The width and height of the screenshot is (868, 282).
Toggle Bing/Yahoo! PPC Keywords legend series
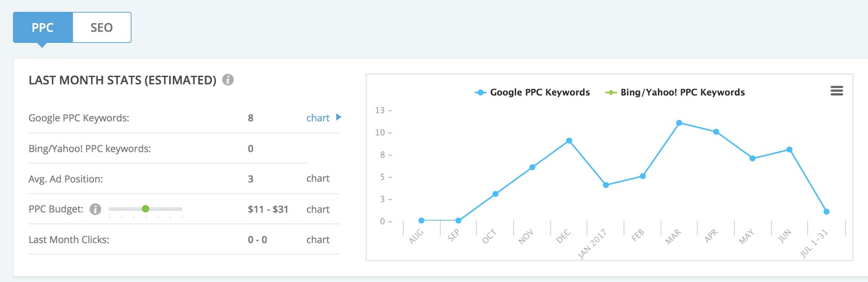coord(675,92)
